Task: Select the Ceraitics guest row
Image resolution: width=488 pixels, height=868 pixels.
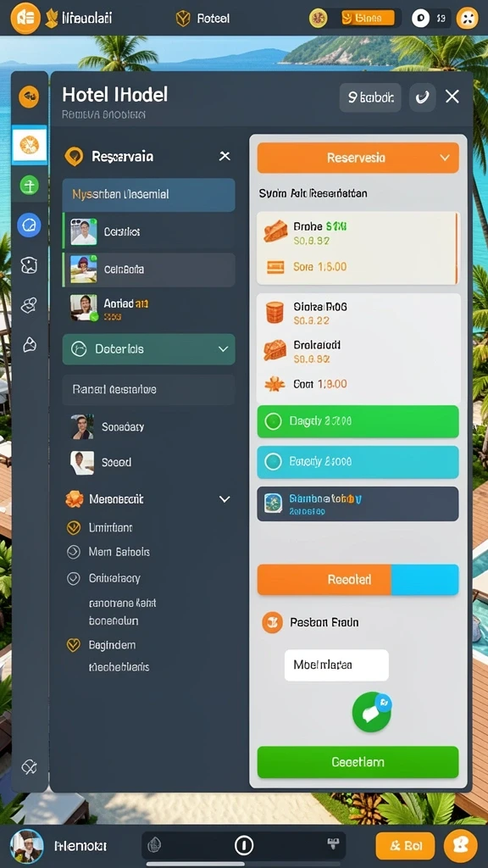Action: coord(148,232)
